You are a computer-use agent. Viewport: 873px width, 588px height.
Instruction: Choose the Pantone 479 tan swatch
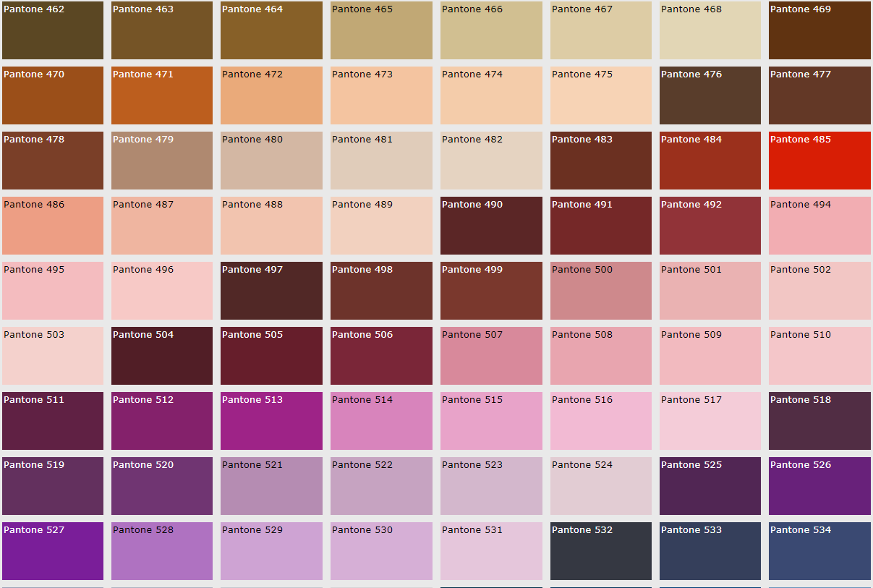(162, 161)
